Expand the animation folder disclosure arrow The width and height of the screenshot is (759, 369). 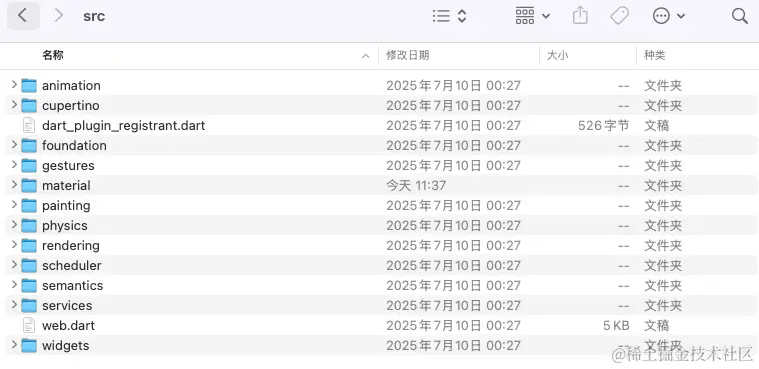click(x=14, y=85)
